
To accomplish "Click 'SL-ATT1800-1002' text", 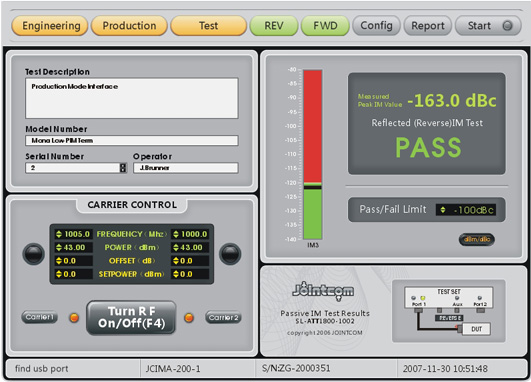I will pos(325,321).
